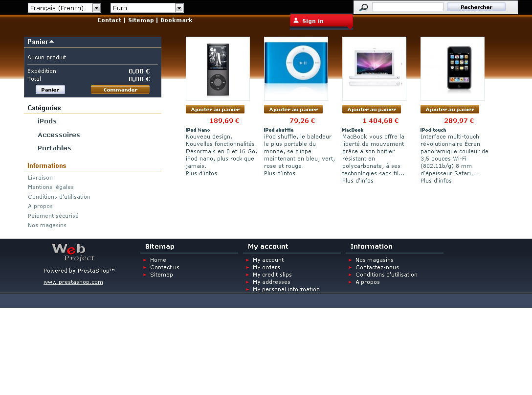Open Nos magasins in sidebar
Viewport: 532px width, 395px height.
(47, 225)
